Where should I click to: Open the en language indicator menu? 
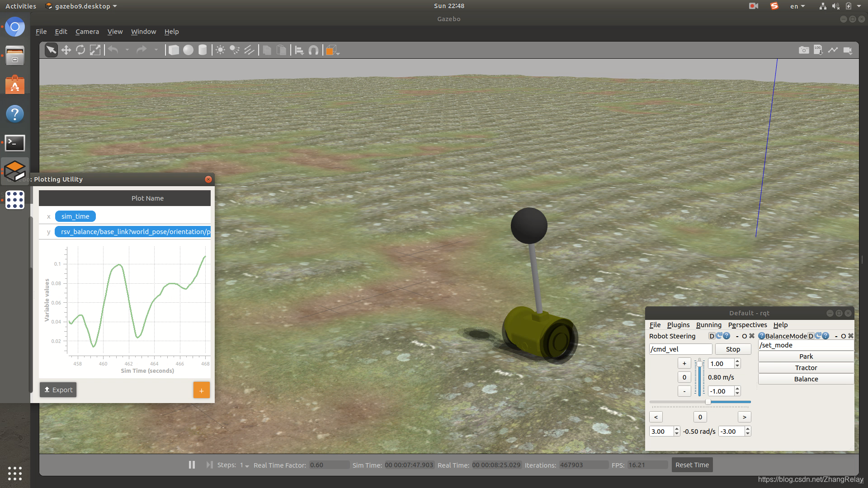[797, 6]
